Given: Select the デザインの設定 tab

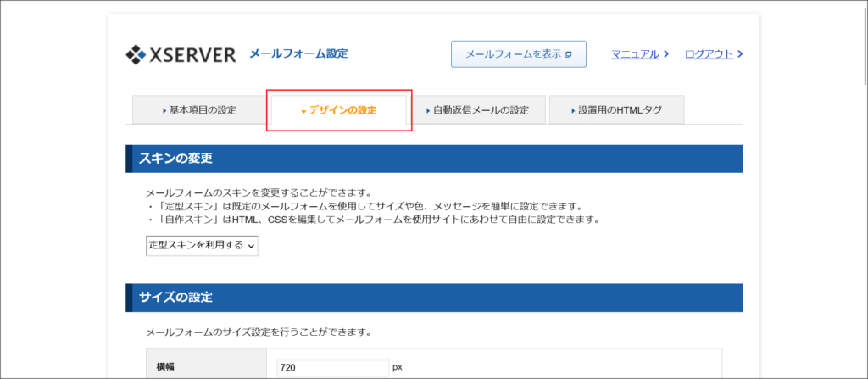Looking at the screenshot, I should pos(339,110).
